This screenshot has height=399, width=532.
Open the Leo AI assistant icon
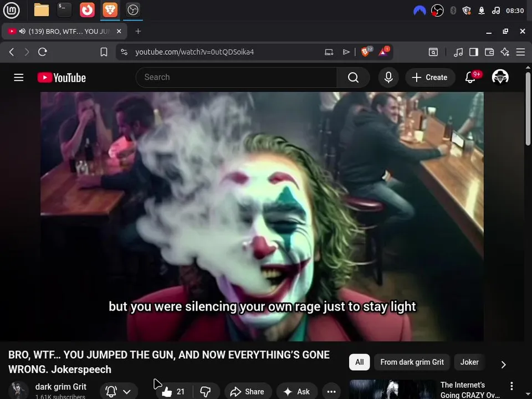click(x=505, y=52)
